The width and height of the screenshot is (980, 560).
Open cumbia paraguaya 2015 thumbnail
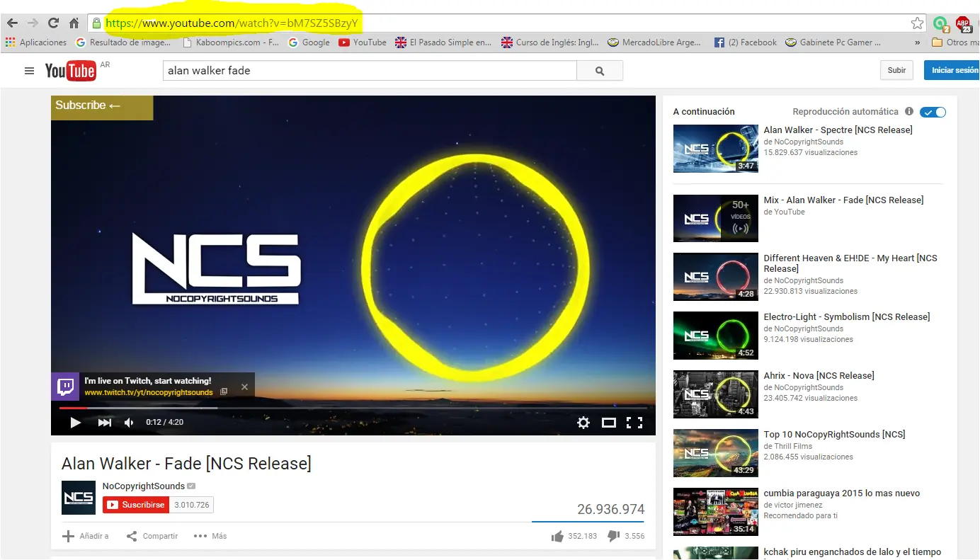716,512
